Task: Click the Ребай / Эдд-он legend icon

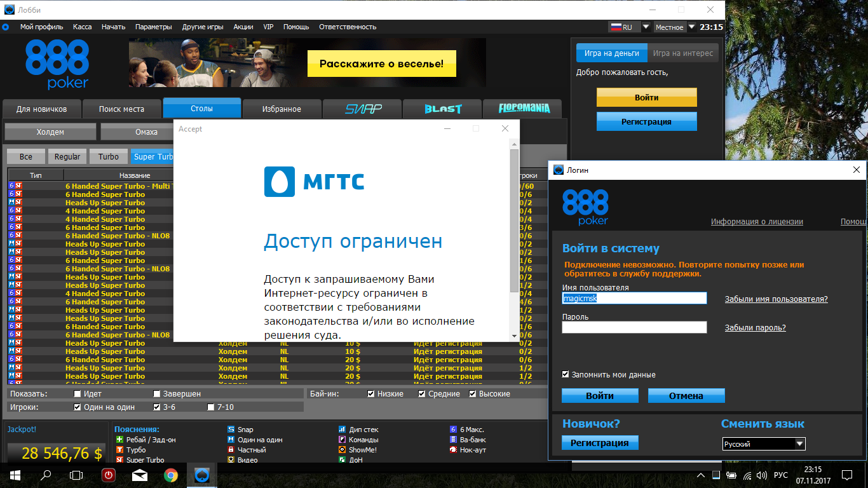Action: point(119,439)
